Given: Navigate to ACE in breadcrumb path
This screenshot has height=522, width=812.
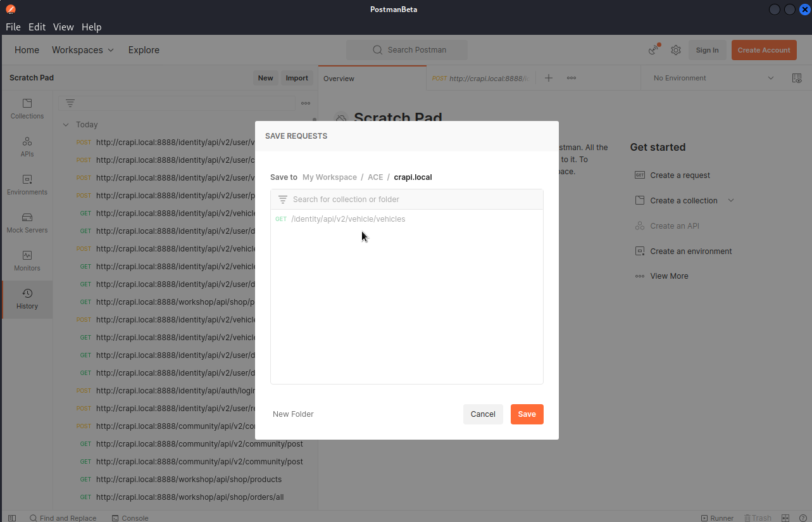Looking at the screenshot, I should click(375, 177).
